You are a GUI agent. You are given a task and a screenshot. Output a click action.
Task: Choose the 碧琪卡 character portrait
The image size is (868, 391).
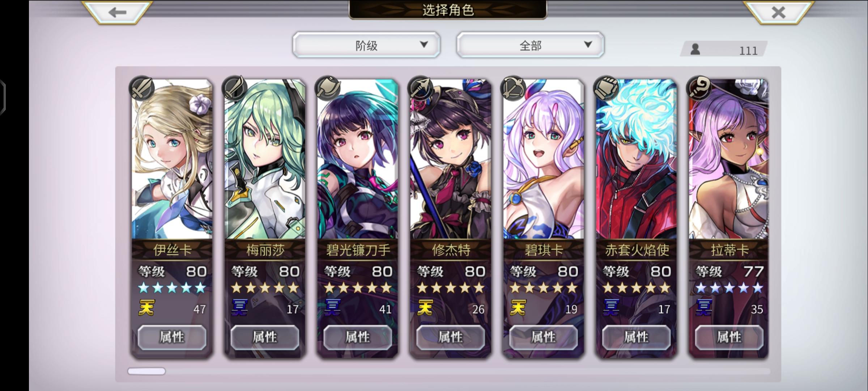(544, 159)
